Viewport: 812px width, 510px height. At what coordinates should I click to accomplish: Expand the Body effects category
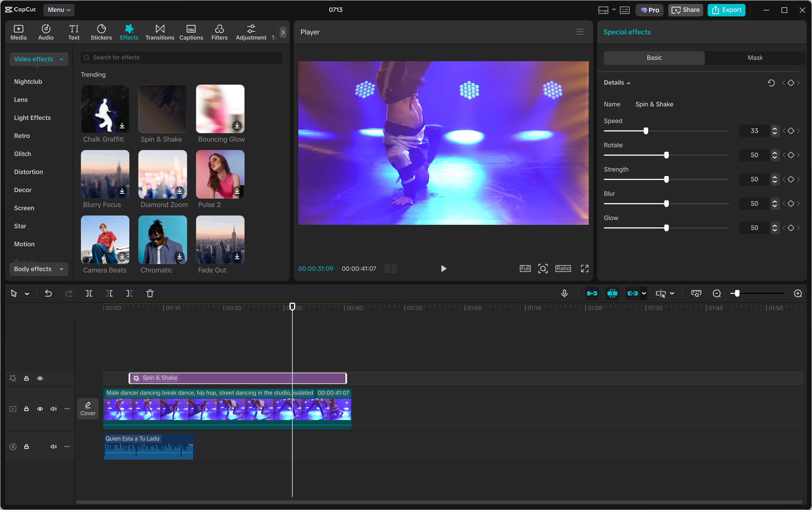click(38, 269)
